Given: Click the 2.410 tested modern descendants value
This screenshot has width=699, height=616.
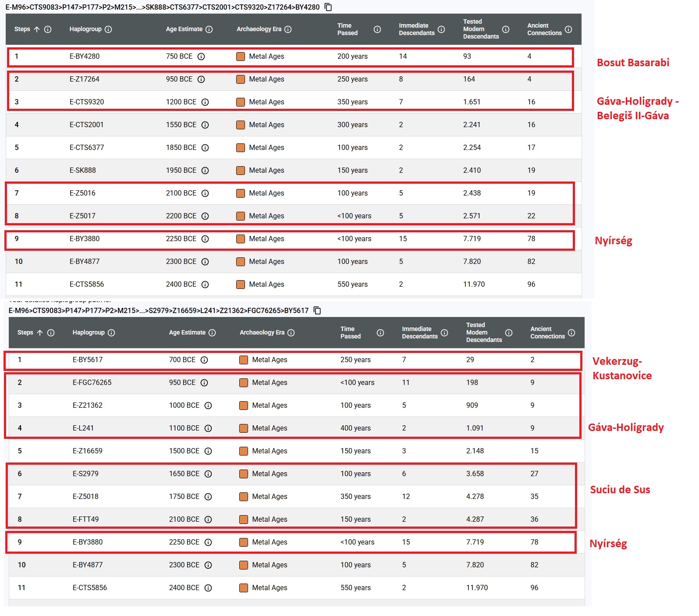Looking at the screenshot, I should click(x=472, y=170).
